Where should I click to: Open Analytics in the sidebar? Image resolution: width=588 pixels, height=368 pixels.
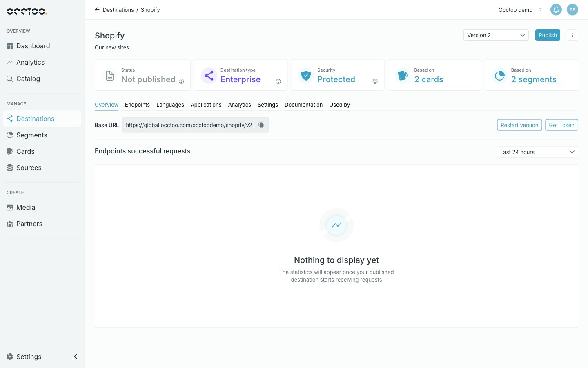click(x=42, y=62)
